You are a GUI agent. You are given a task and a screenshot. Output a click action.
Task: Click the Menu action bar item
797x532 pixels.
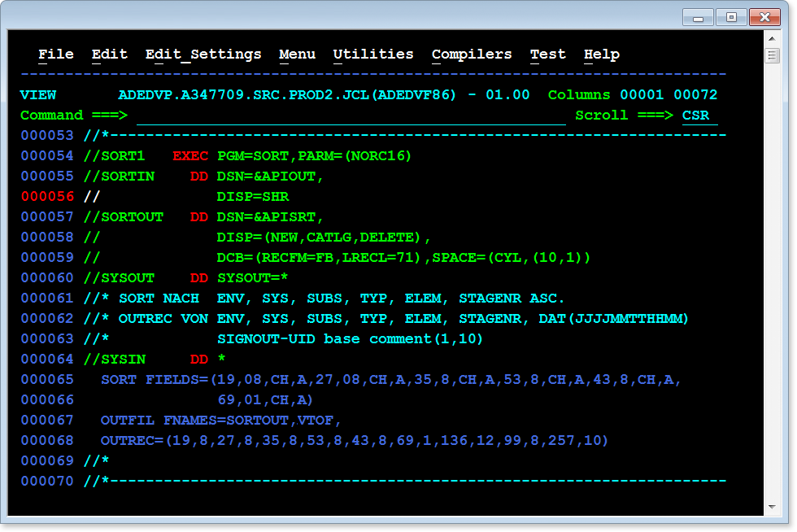[x=297, y=55]
